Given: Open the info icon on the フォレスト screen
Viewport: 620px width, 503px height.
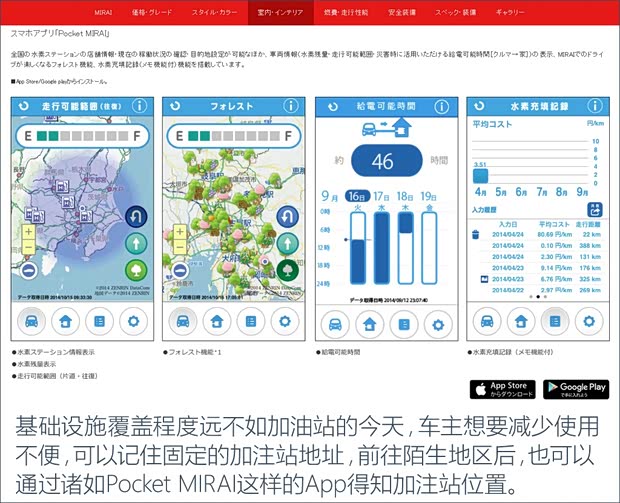Looking at the screenshot, I should tap(290, 105).
